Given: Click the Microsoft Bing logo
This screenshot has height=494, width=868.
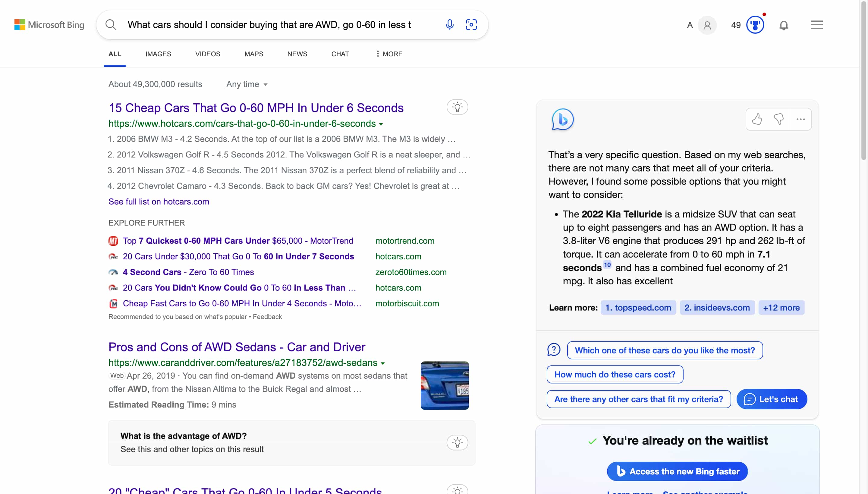Looking at the screenshot, I should point(49,24).
